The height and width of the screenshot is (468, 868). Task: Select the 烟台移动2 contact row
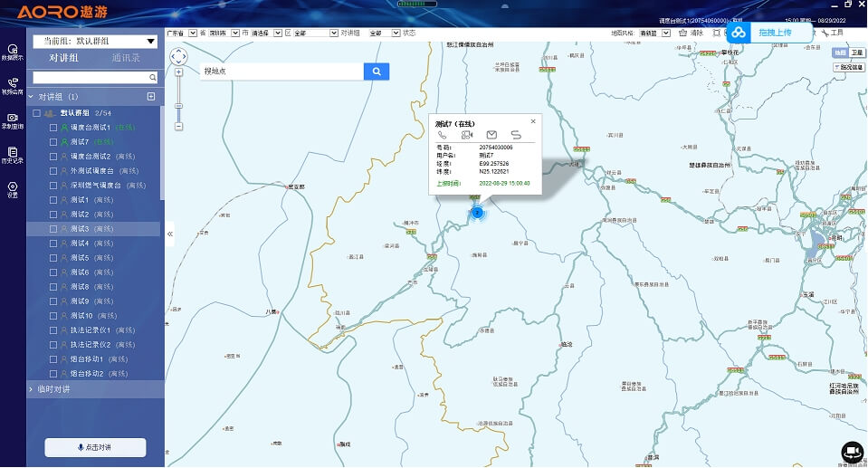[93, 373]
